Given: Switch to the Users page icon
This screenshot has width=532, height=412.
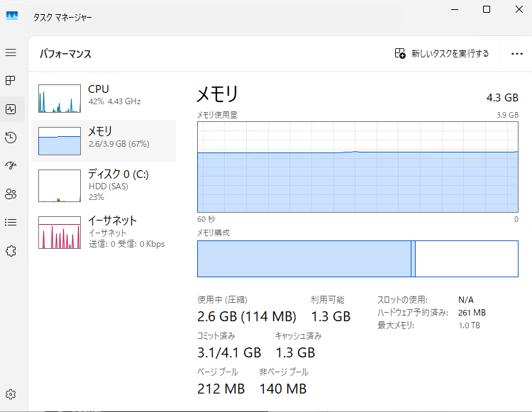Looking at the screenshot, I should (x=11, y=194).
